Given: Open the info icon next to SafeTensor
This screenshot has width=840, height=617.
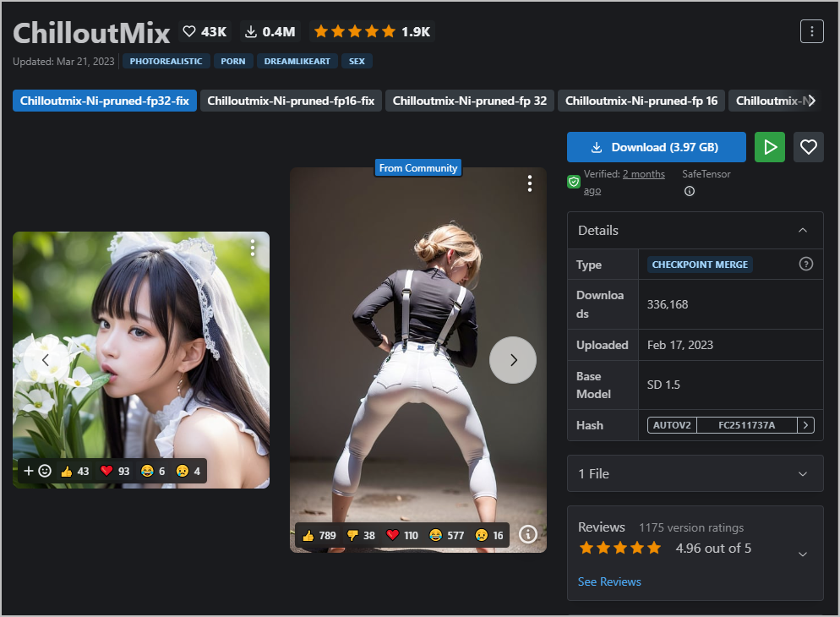Looking at the screenshot, I should point(689,191).
